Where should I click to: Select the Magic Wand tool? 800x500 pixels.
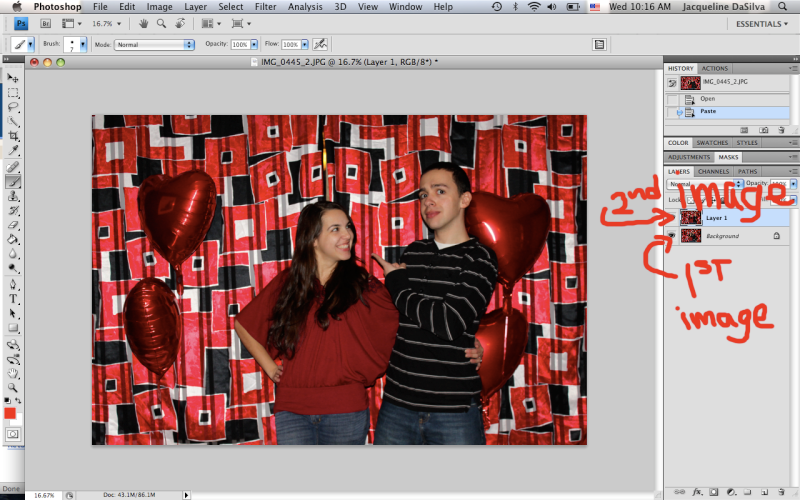(13, 121)
